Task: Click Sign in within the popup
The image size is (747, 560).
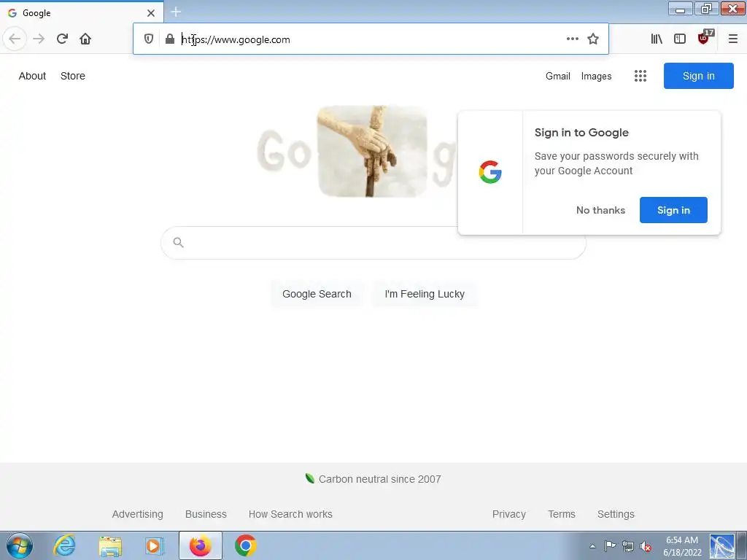Action: 673,210
